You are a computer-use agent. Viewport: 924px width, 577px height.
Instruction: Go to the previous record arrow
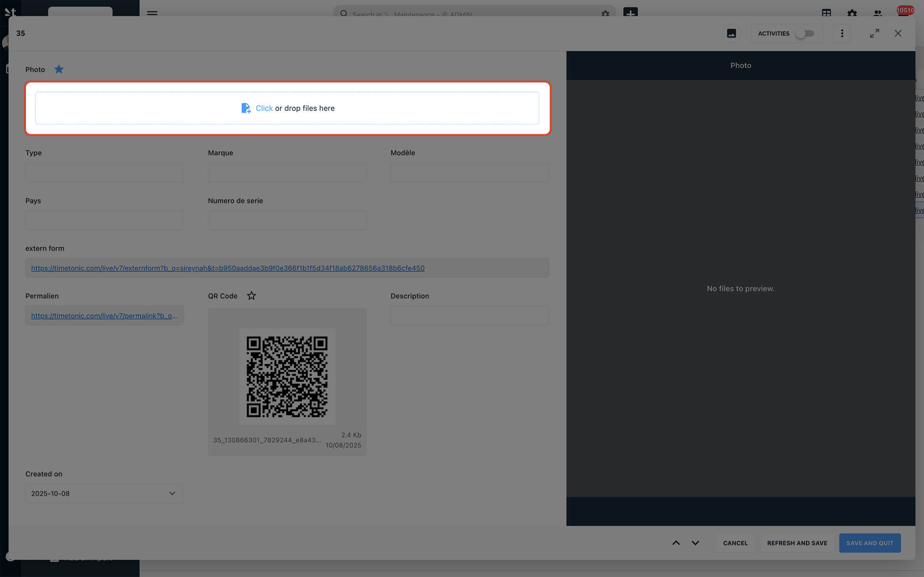676,543
